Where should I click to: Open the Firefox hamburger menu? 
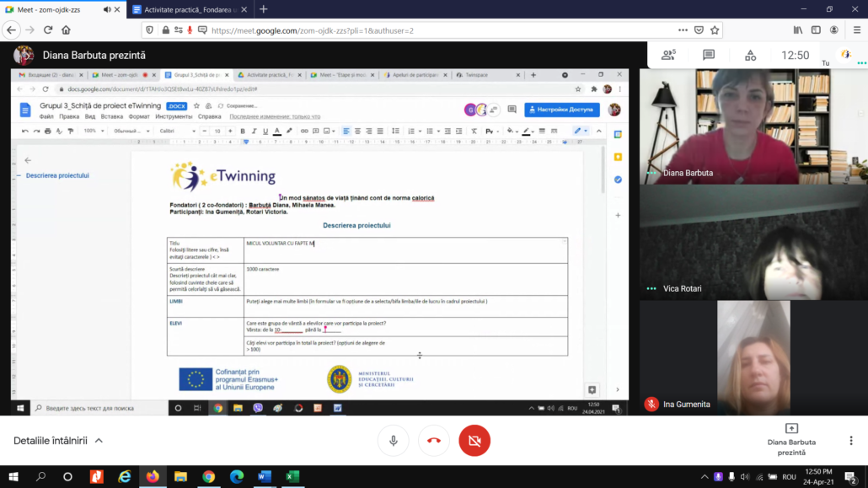(855, 29)
